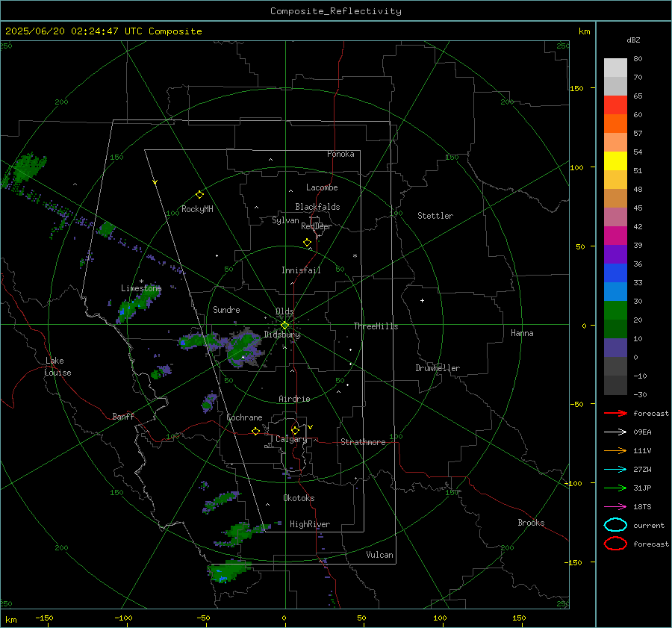Click the dBZ heading above color scale
672x628 pixels.
(633, 40)
